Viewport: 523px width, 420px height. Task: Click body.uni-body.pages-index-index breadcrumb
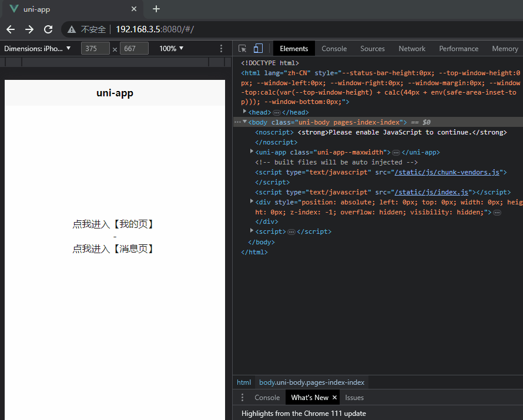point(311,382)
